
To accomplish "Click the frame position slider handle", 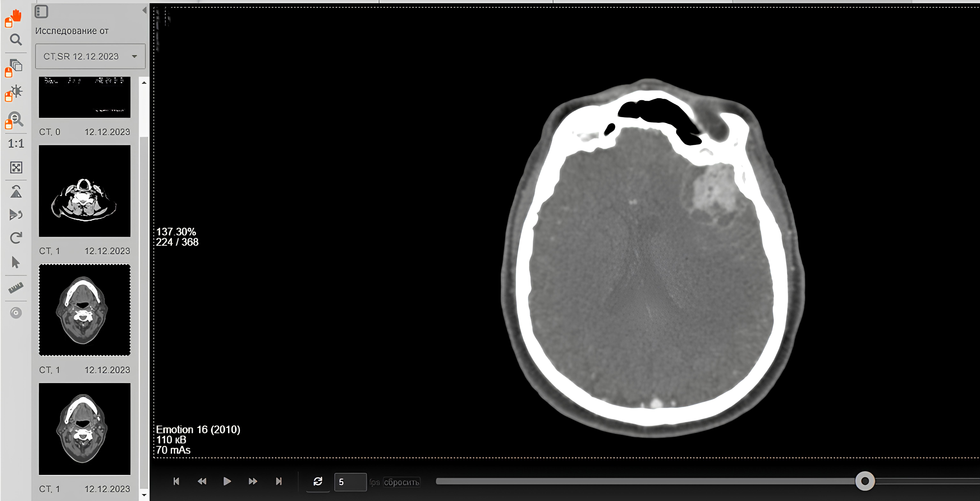I will point(865,481).
